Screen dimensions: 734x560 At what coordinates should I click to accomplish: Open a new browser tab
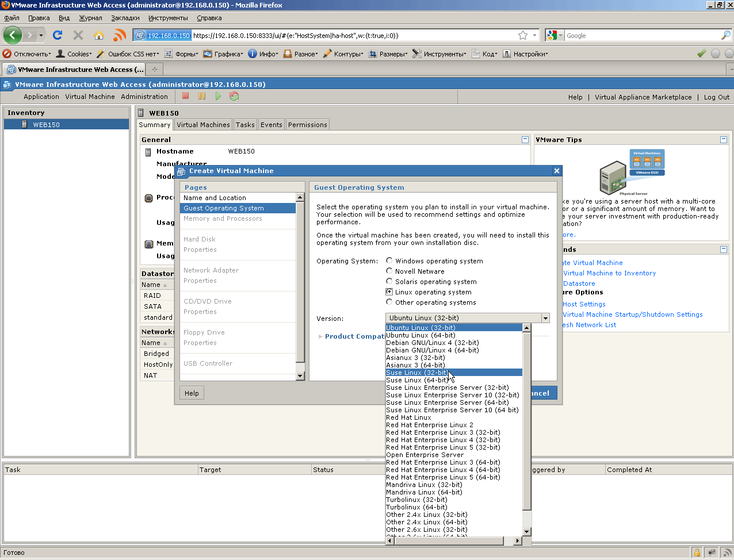click(x=154, y=70)
